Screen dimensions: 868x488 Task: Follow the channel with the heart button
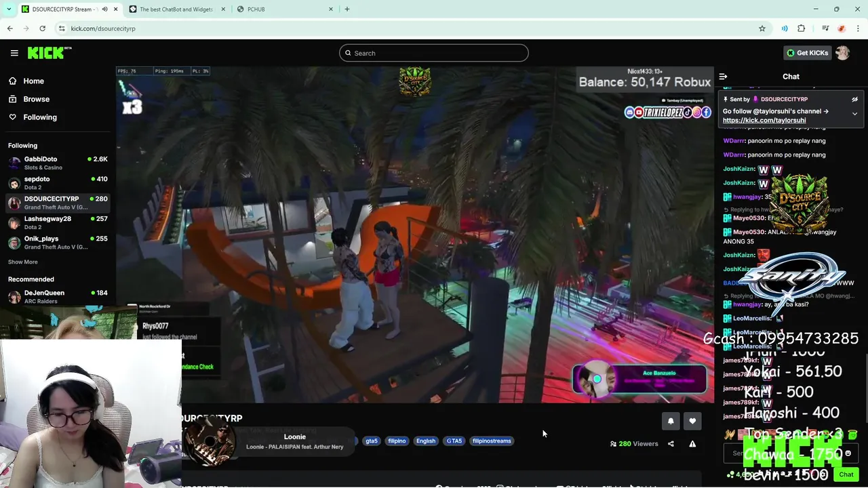[x=692, y=422]
